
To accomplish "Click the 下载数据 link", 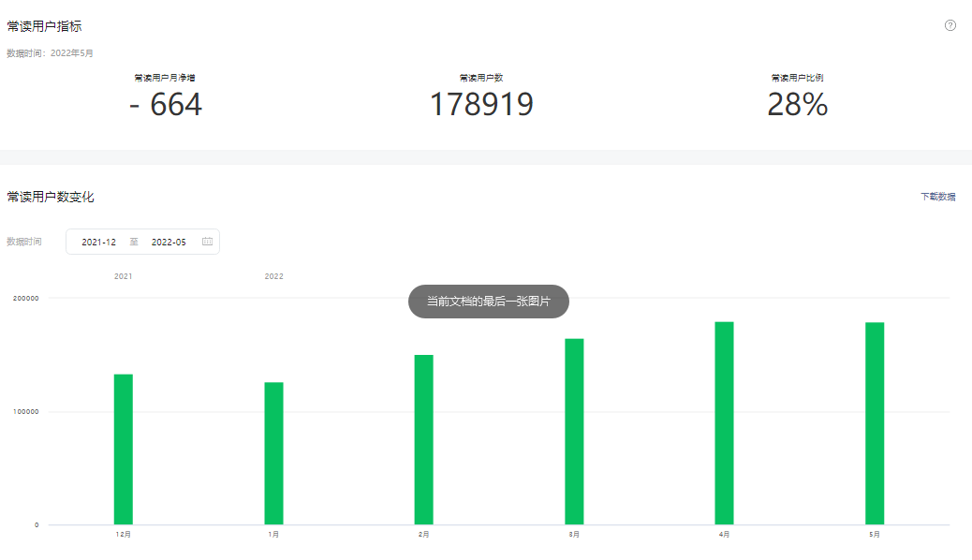I will pos(937,197).
